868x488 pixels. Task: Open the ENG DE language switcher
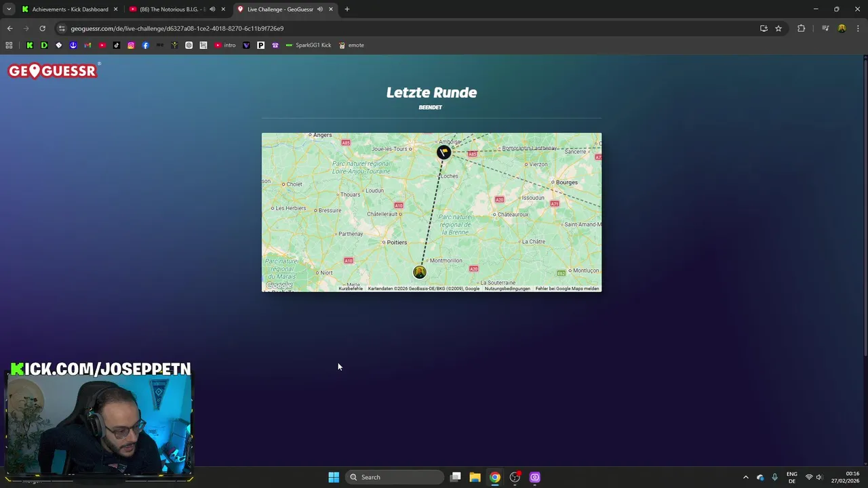(x=791, y=477)
